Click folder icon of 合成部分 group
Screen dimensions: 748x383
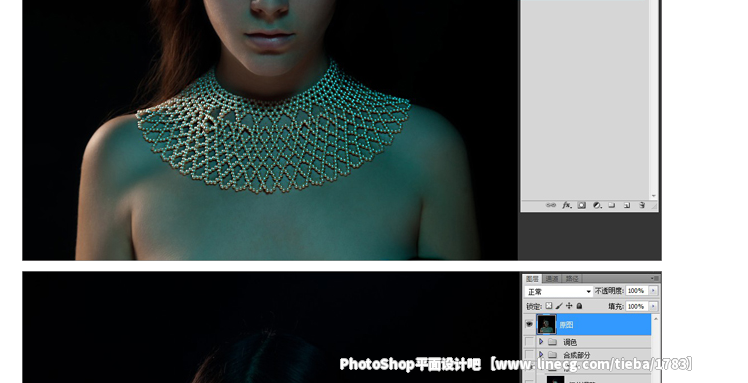tap(552, 355)
